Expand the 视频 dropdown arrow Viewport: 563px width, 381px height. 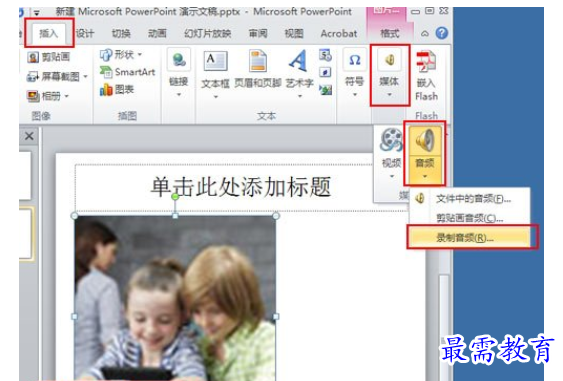pyautogui.click(x=392, y=176)
